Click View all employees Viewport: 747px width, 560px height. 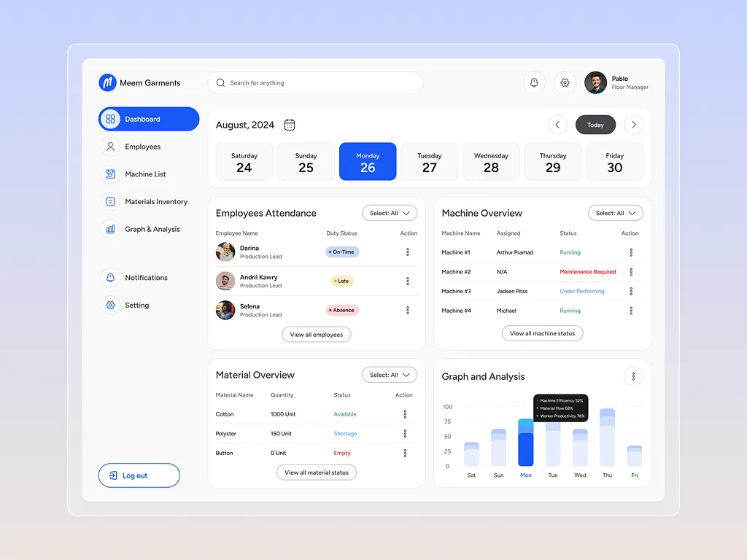pyautogui.click(x=316, y=334)
